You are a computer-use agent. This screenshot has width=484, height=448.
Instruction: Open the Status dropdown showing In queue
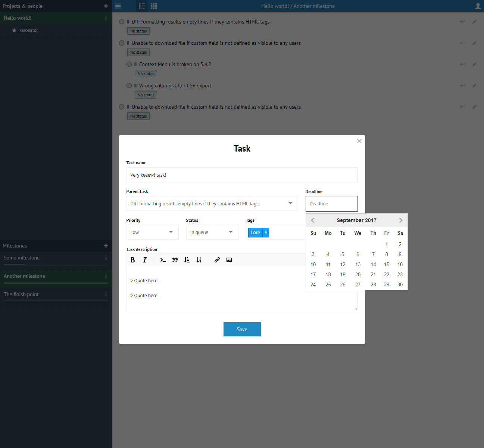(212, 232)
